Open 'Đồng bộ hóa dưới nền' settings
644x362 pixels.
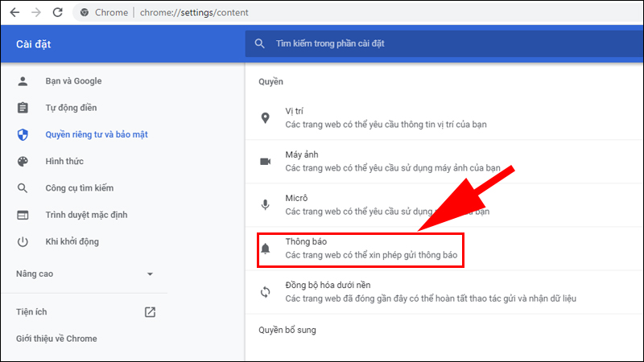(x=444, y=292)
